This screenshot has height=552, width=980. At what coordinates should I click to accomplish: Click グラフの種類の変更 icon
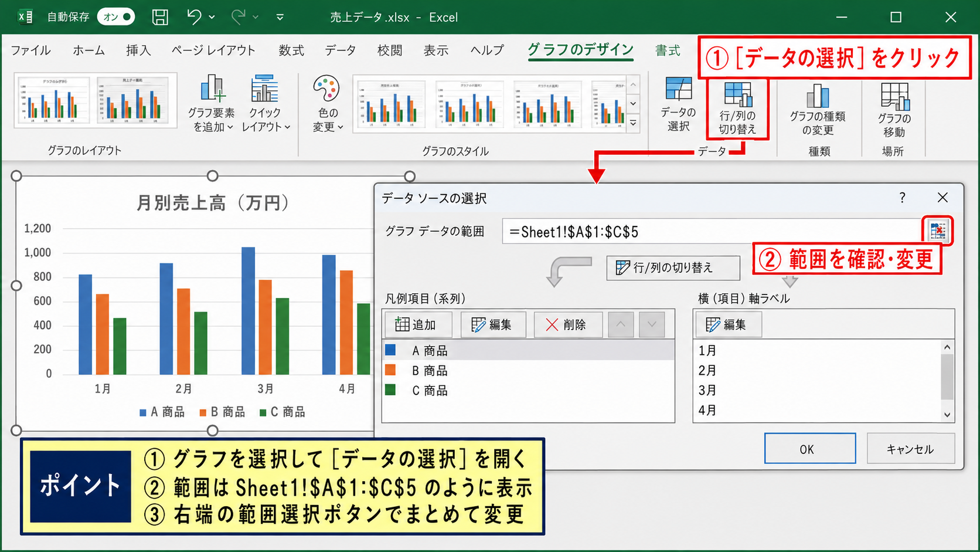pos(818,109)
